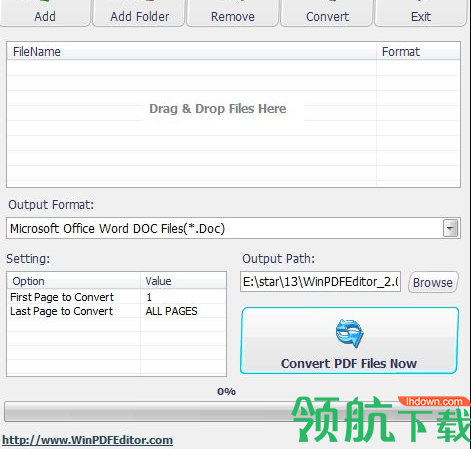The image size is (471, 449).
Task: Select the First Page to Convert row
Action: tap(116, 297)
